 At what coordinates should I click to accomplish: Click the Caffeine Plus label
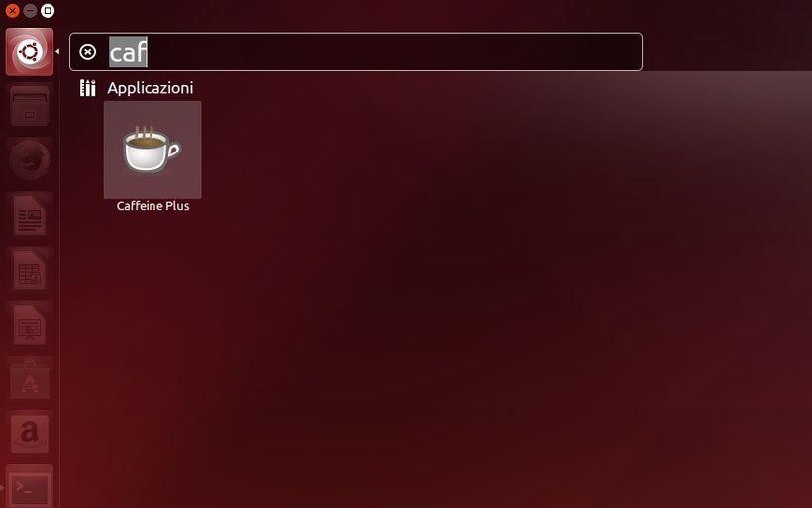point(152,206)
